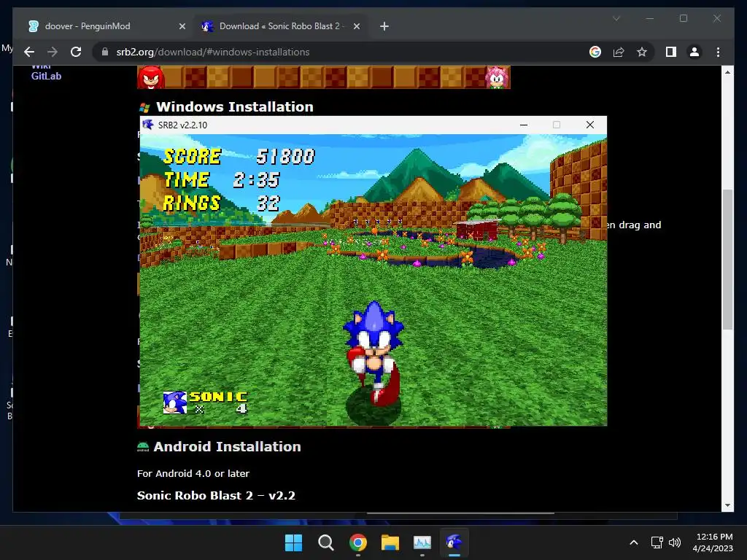Open a new Chrome tab
Screen dimensions: 747x560
(x=384, y=27)
